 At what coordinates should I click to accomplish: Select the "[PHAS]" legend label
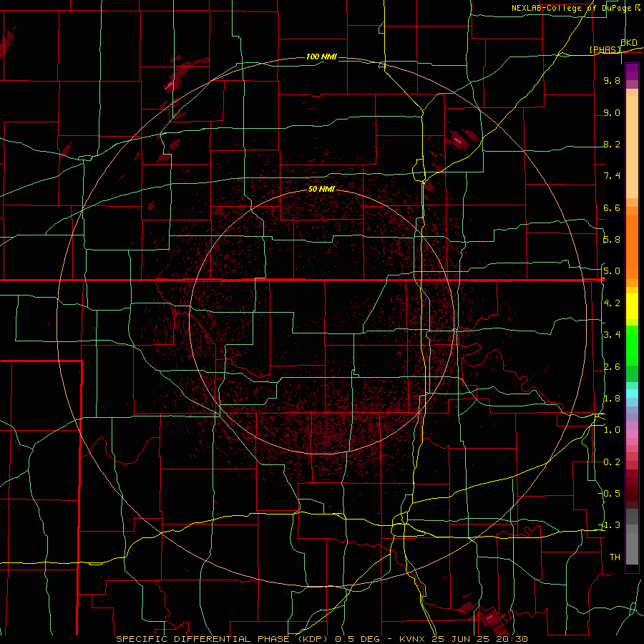pos(605,49)
